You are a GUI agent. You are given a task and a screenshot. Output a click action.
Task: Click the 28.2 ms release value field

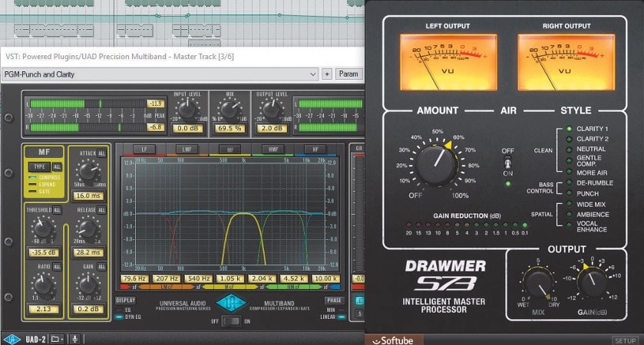88,252
